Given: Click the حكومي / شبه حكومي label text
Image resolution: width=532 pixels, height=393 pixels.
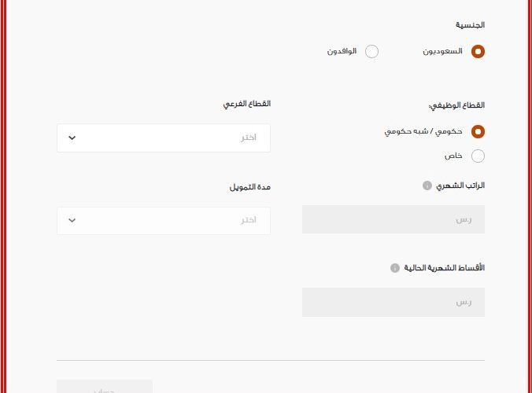Looking at the screenshot, I should coord(423,131).
